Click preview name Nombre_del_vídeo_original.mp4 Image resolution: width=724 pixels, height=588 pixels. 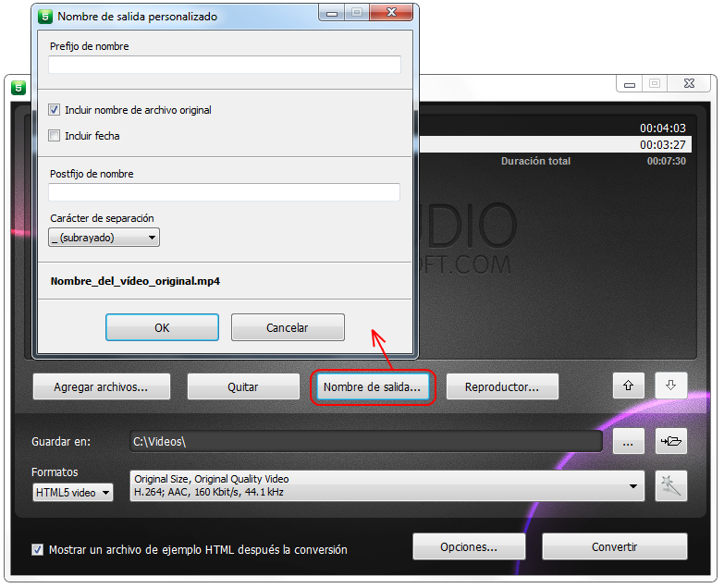pyautogui.click(x=135, y=281)
